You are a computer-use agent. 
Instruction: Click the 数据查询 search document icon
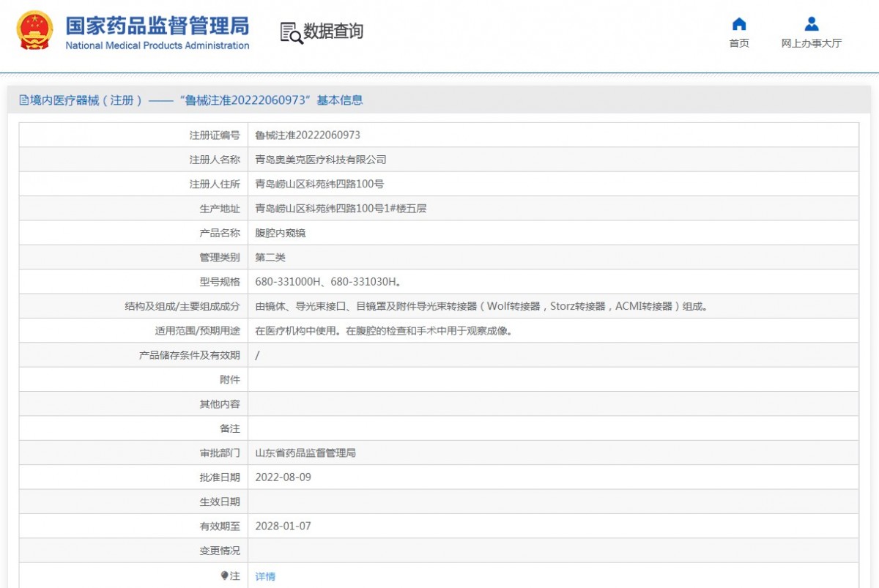[x=292, y=32]
